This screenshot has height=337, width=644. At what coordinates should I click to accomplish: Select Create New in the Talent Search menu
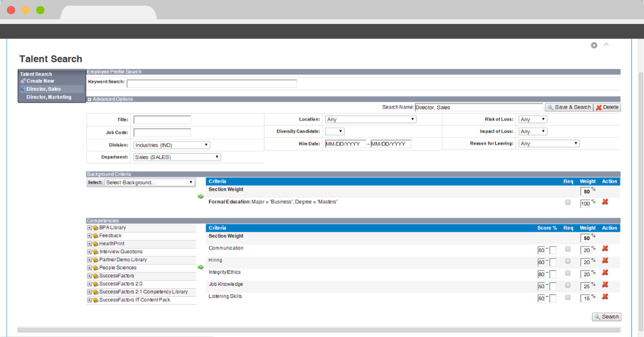(40, 81)
